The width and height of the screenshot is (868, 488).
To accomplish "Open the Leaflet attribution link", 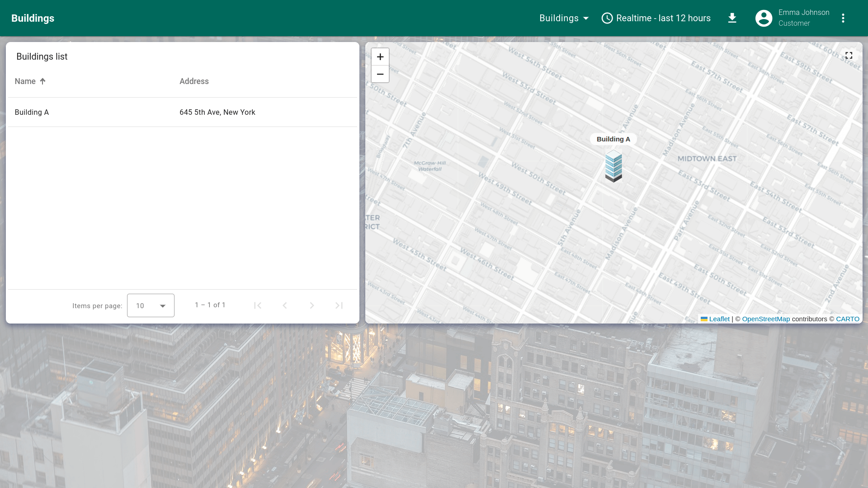I will click(719, 319).
